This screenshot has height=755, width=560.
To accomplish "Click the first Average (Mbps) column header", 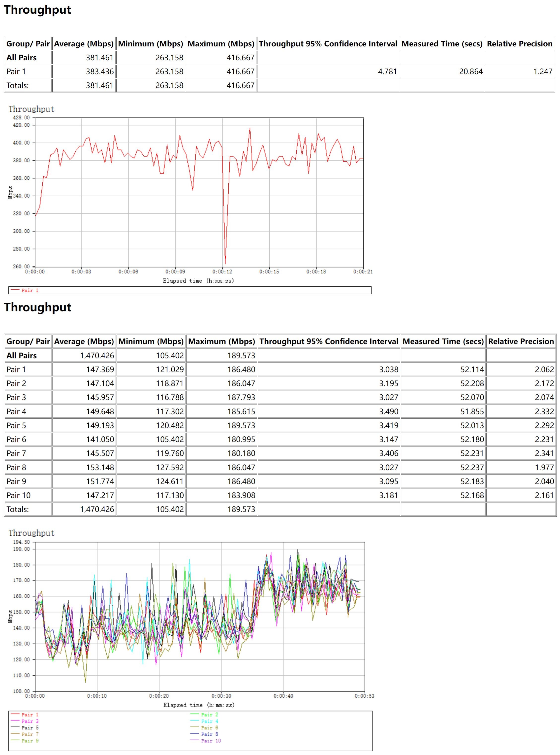I will click(84, 44).
